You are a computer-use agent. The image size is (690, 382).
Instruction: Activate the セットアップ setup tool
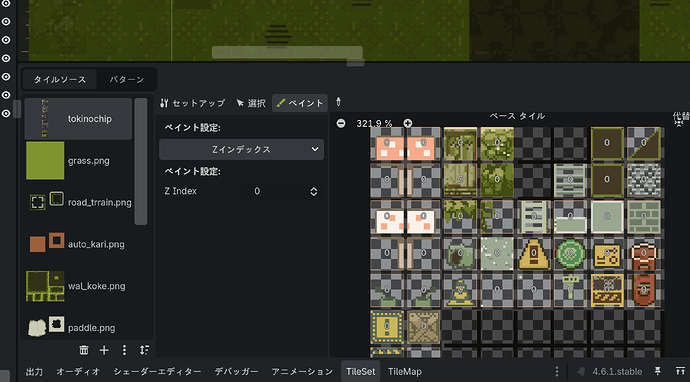193,103
